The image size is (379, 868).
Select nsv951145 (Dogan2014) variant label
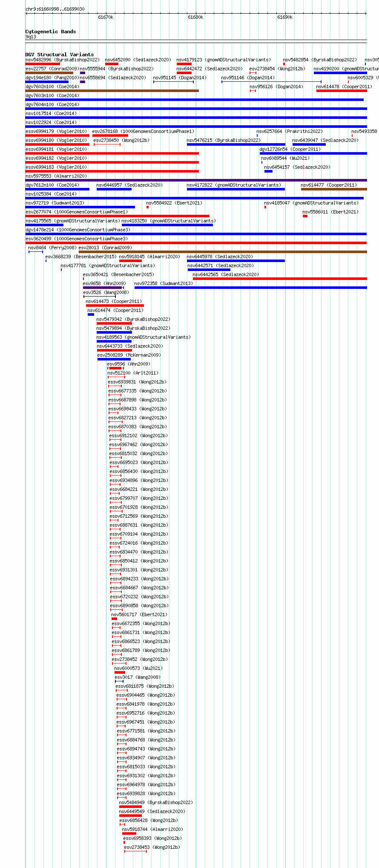180,78
